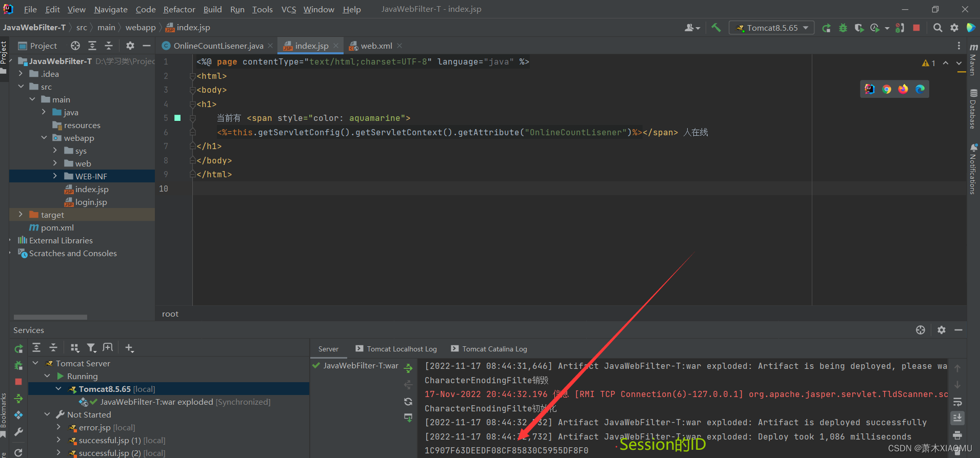Open the Tomcat8.5.65 run configuration dropdown
This screenshot has width=980, height=458.
771,28
